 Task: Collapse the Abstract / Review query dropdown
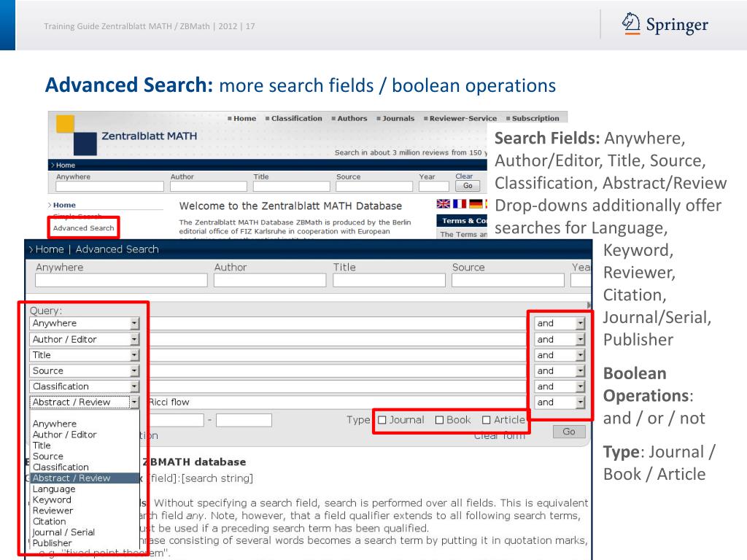tap(135, 402)
